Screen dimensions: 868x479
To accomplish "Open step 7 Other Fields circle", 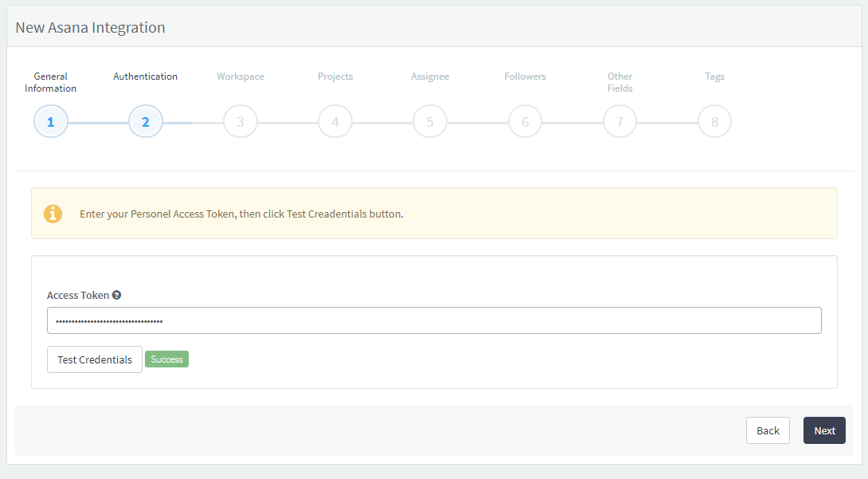I will coord(620,121).
